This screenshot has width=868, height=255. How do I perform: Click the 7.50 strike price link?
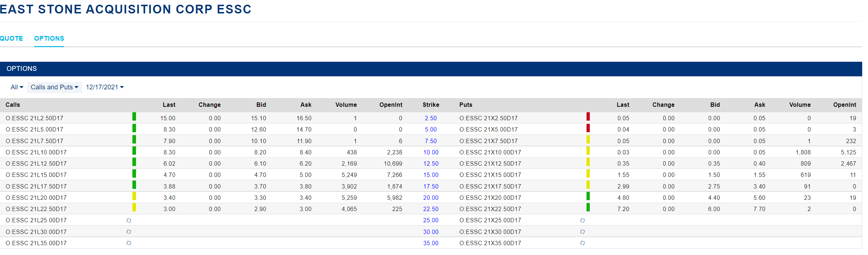point(431,141)
